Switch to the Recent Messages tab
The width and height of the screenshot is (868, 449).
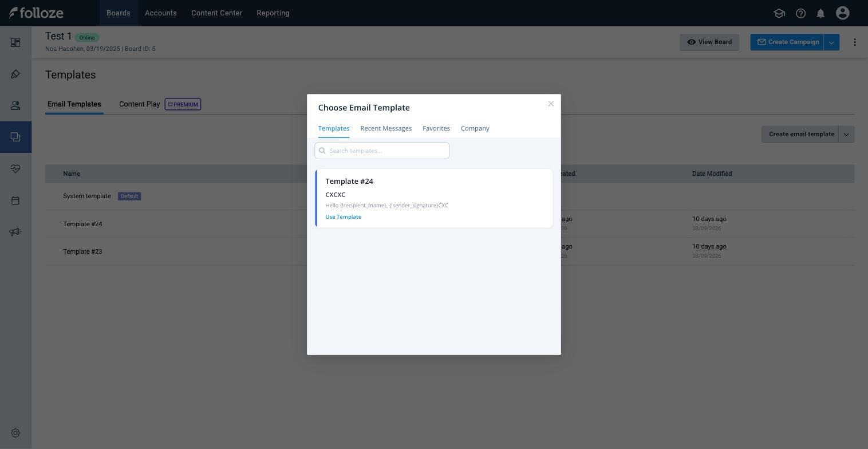386,128
